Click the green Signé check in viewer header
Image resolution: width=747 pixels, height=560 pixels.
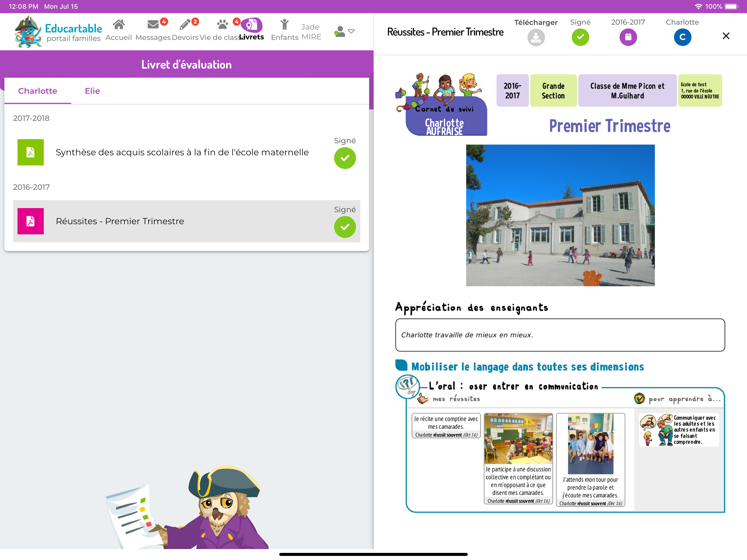point(580,37)
